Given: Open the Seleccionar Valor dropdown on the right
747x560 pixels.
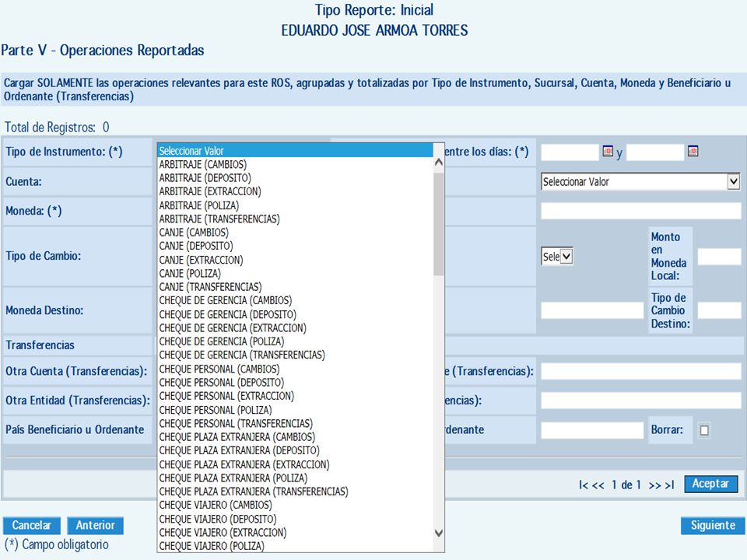Looking at the screenshot, I should (x=640, y=182).
